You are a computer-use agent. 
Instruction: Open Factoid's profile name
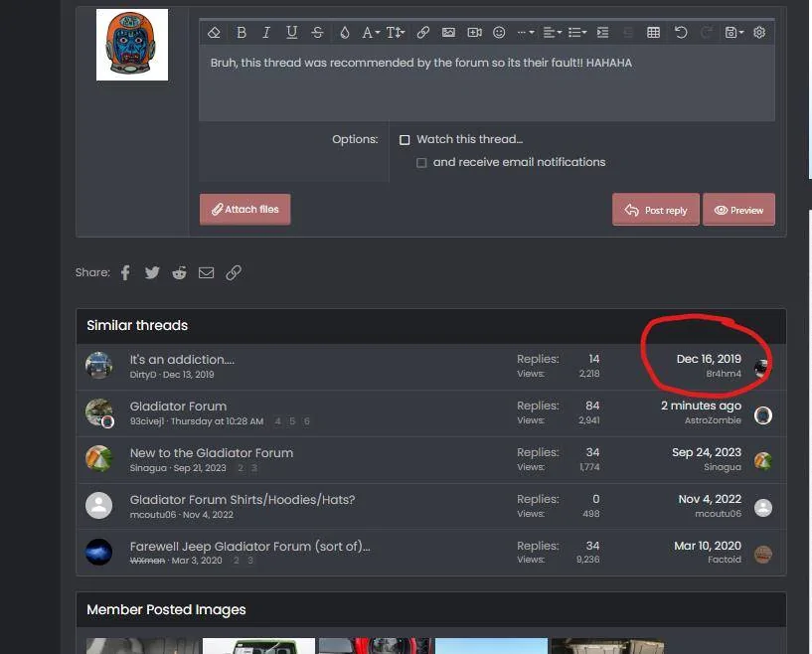point(725,560)
